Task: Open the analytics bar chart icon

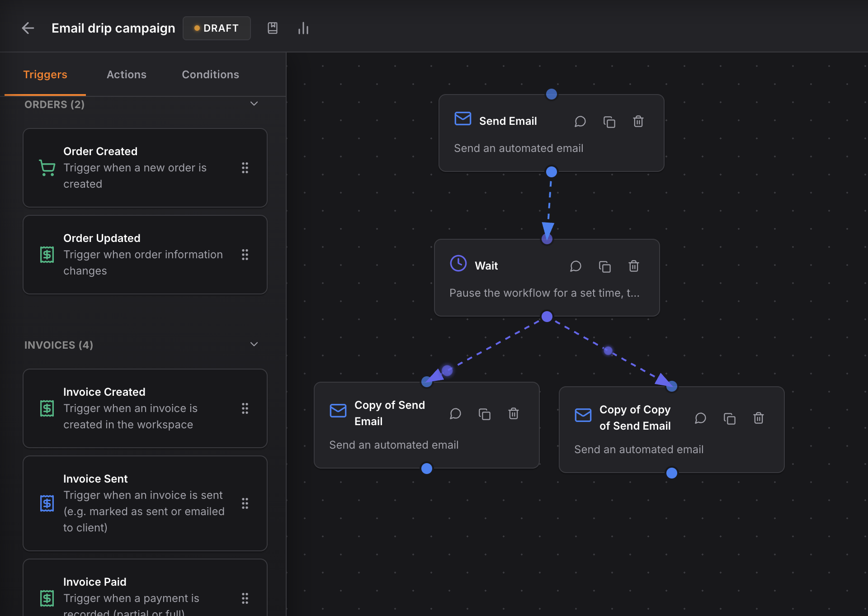Action: pyautogui.click(x=303, y=28)
